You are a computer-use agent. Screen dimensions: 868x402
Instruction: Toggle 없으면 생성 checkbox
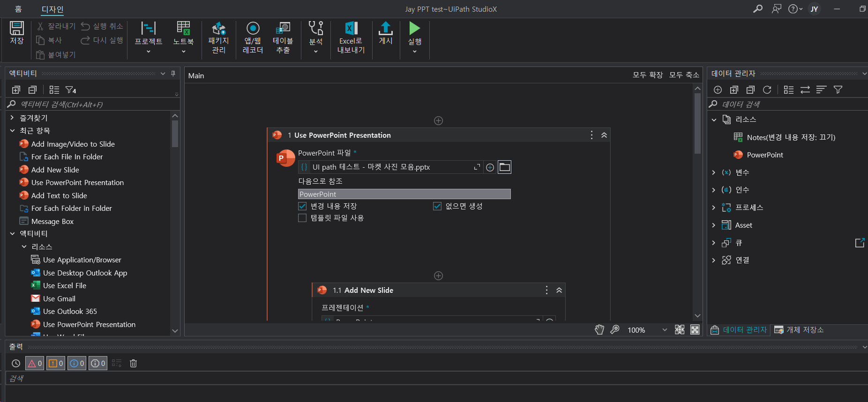437,206
